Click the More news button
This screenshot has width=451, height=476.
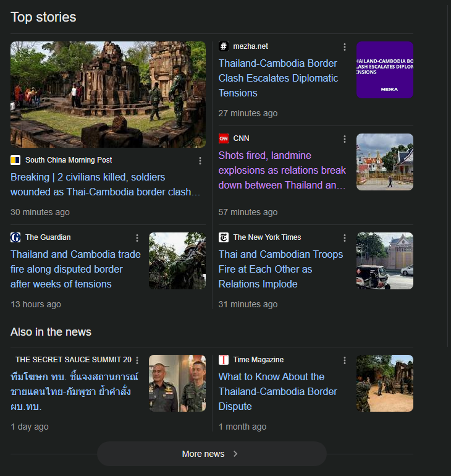pos(212,454)
